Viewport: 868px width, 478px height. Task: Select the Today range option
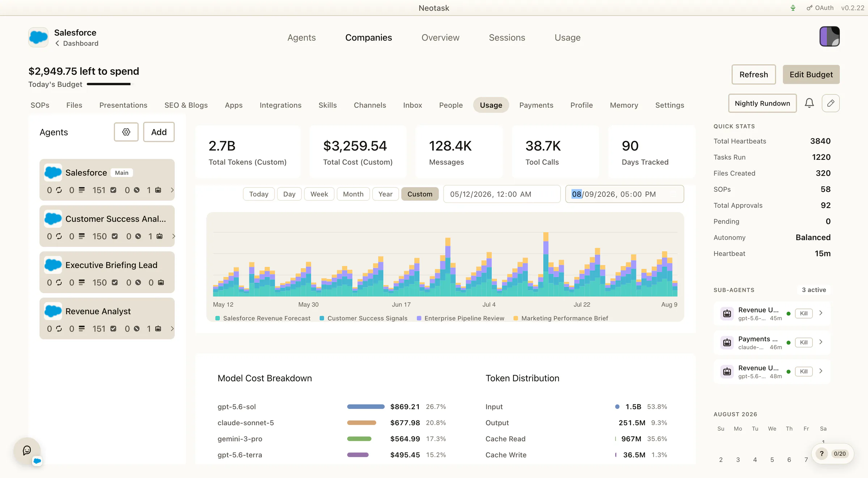(x=259, y=194)
